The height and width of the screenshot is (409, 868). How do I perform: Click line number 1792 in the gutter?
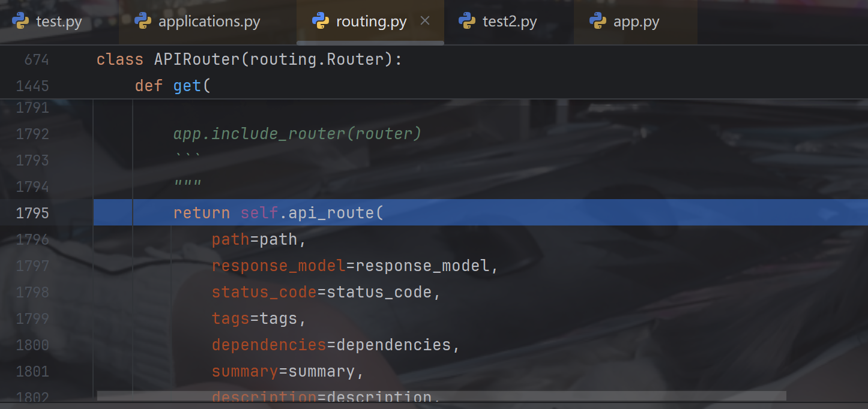(32, 134)
